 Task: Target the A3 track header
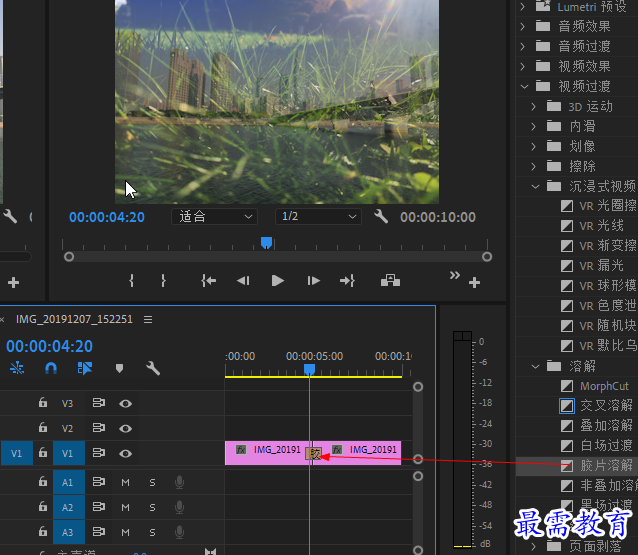tap(69, 532)
